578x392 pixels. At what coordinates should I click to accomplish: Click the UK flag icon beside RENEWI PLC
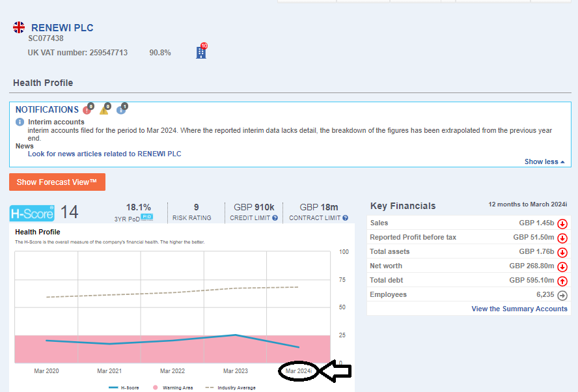point(19,27)
